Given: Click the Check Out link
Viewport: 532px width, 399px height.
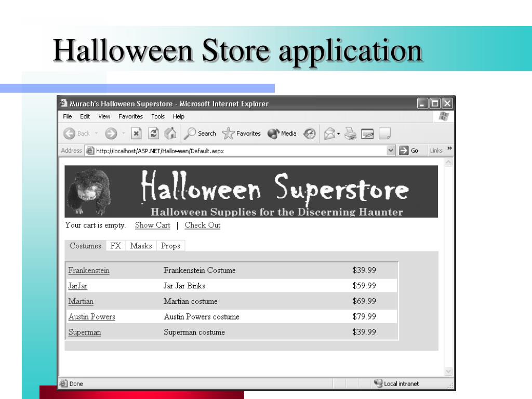Looking at the screenshot, I should [x=203, y=225].
